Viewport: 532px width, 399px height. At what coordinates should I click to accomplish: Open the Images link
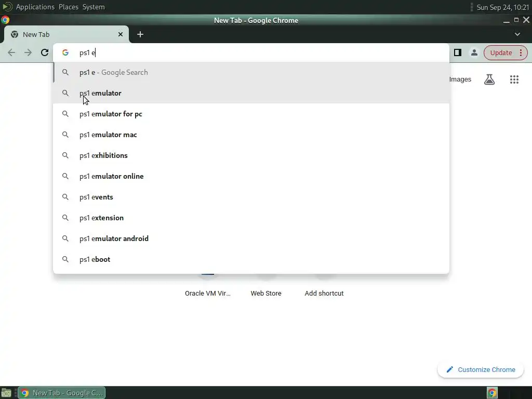[x=460, y=79]
